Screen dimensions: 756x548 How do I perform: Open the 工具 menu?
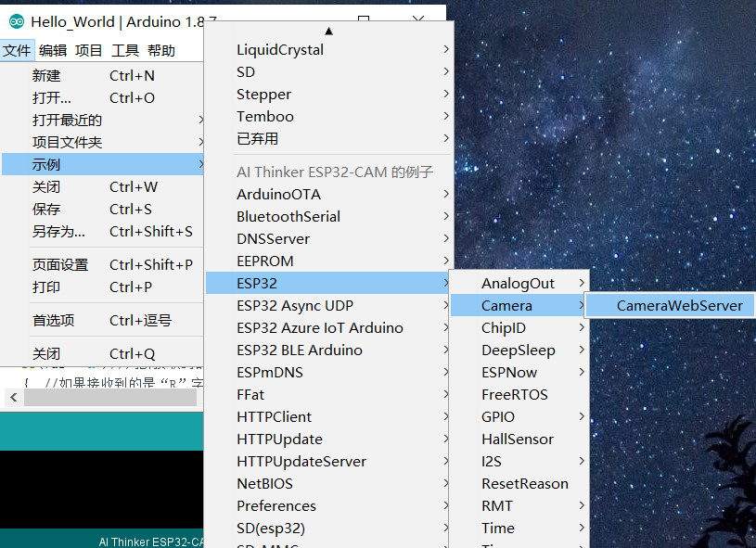125,50
